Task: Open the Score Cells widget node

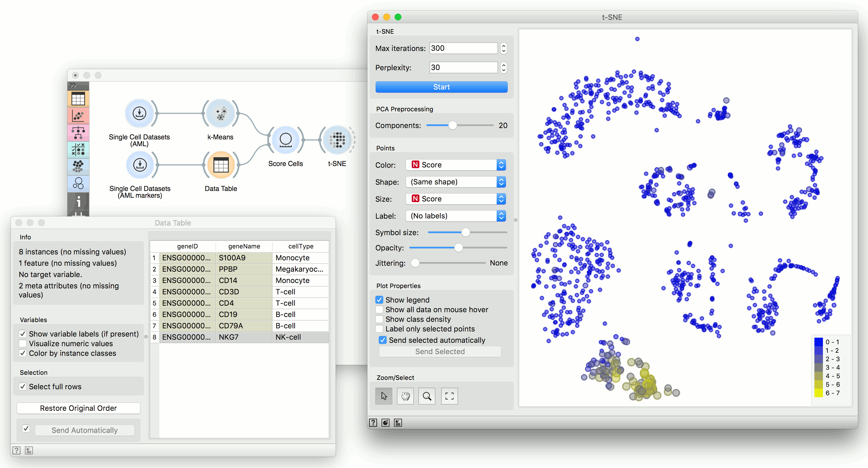Action: tap(285, 140)
